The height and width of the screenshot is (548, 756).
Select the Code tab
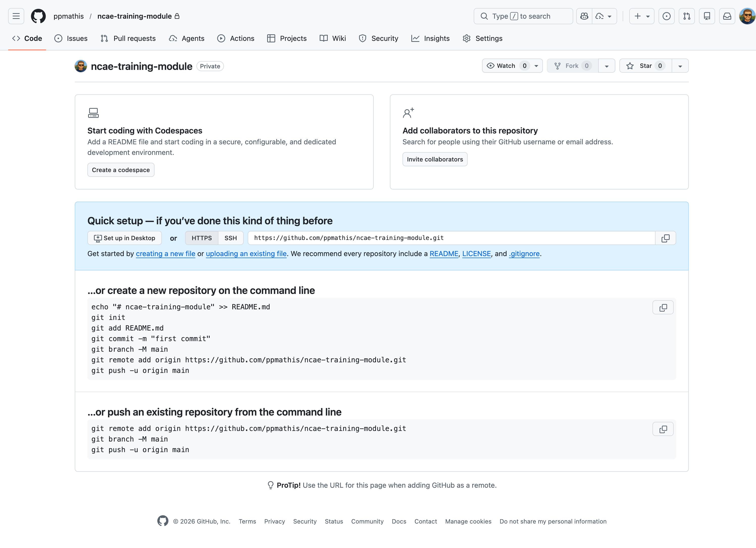(27, 38)
